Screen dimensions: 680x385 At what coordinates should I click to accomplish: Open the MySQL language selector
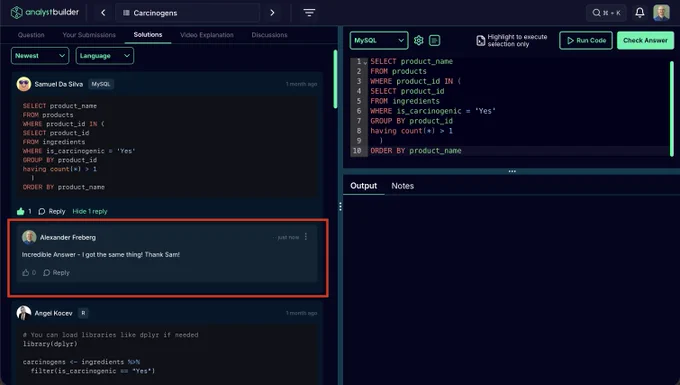tap(379, 40)
